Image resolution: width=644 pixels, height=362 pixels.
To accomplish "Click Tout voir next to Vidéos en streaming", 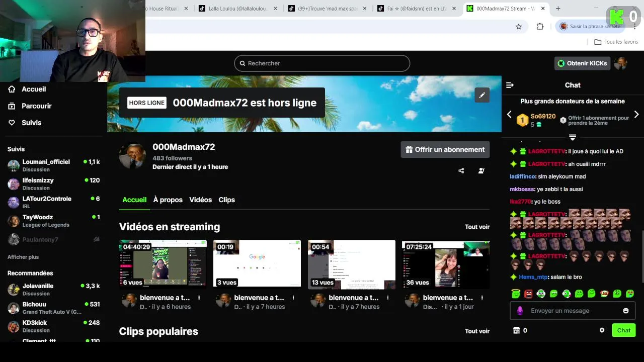I will tap(477, 227).
